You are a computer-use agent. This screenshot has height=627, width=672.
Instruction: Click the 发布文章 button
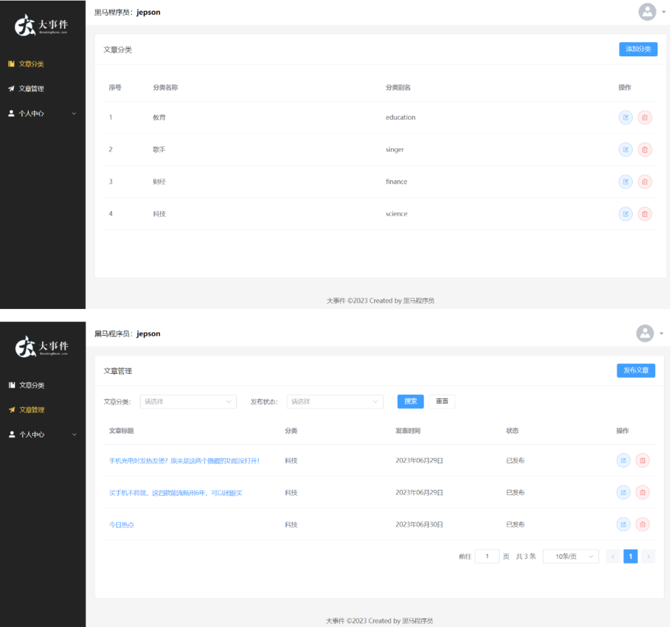pos(635,371)
